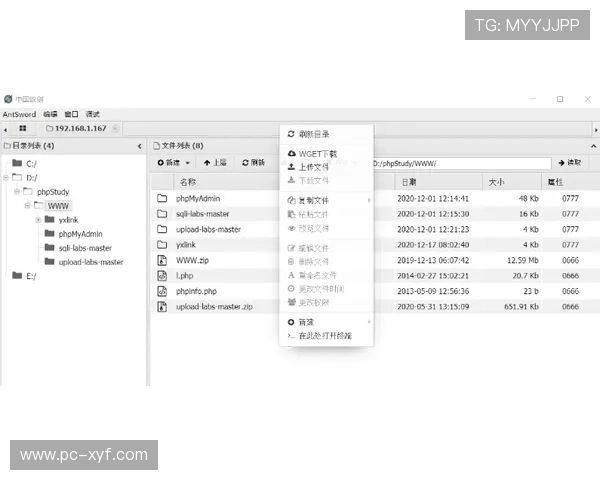Screen dimensions: 600x480
Task: Click the phpinfo.php file icon
Action: click(x=162, y=291)
